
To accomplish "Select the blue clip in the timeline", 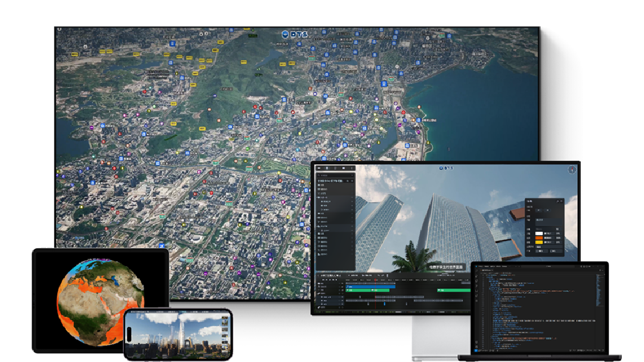I will tap(370, 286).
